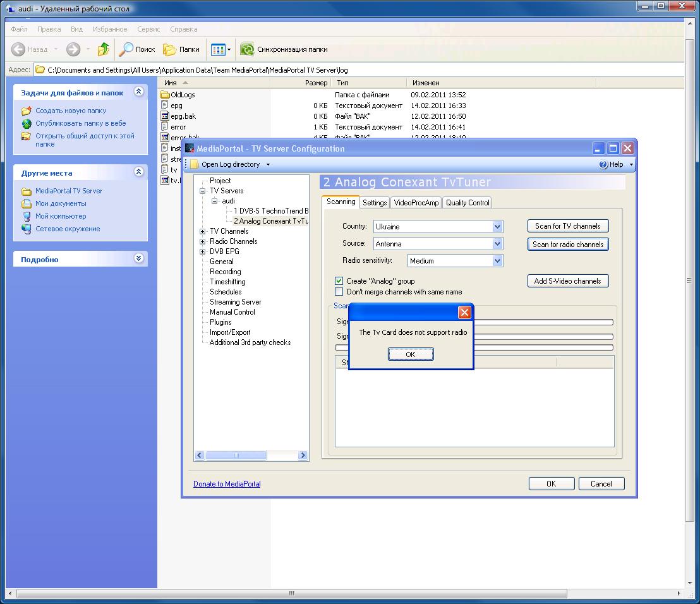Click the folder synchronization icon
Screen dimensions: 700x604
(x=247, y=49)
